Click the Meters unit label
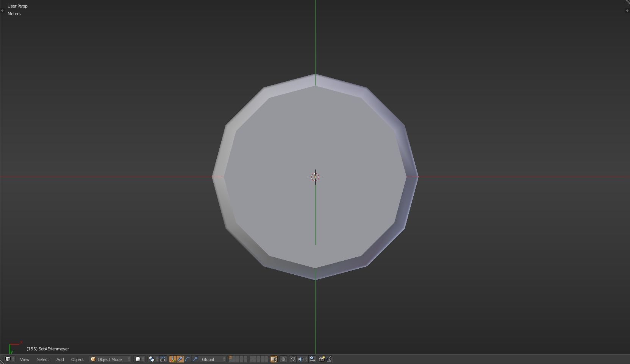 [x=14, y=14]
